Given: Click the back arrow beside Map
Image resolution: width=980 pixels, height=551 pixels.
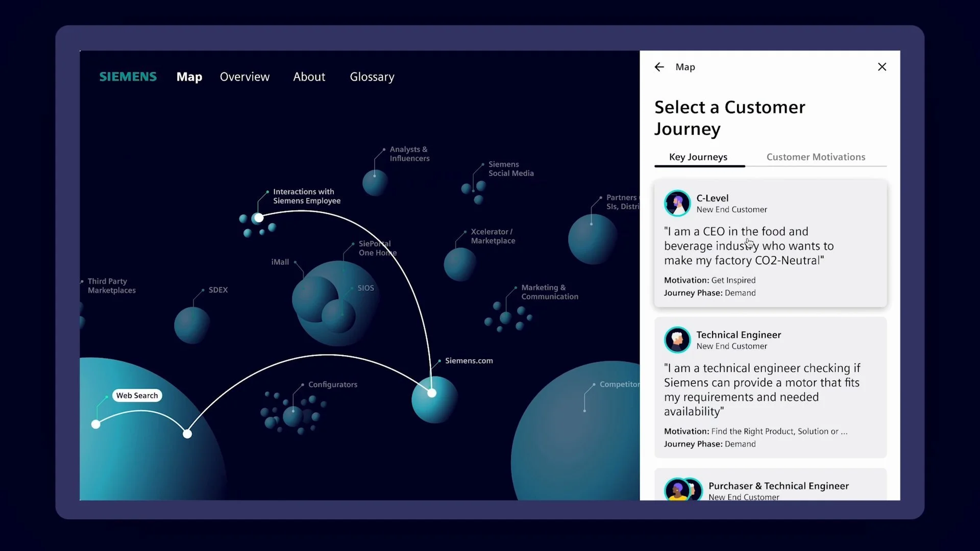Looking at the screenshot, I should pyautogui.click(x=659, y=67).
